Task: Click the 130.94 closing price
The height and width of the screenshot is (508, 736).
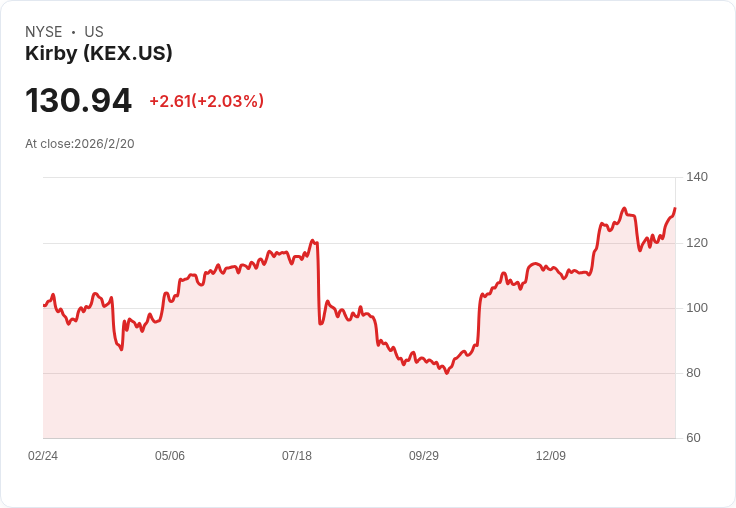Action: click(x=78, y=101)
